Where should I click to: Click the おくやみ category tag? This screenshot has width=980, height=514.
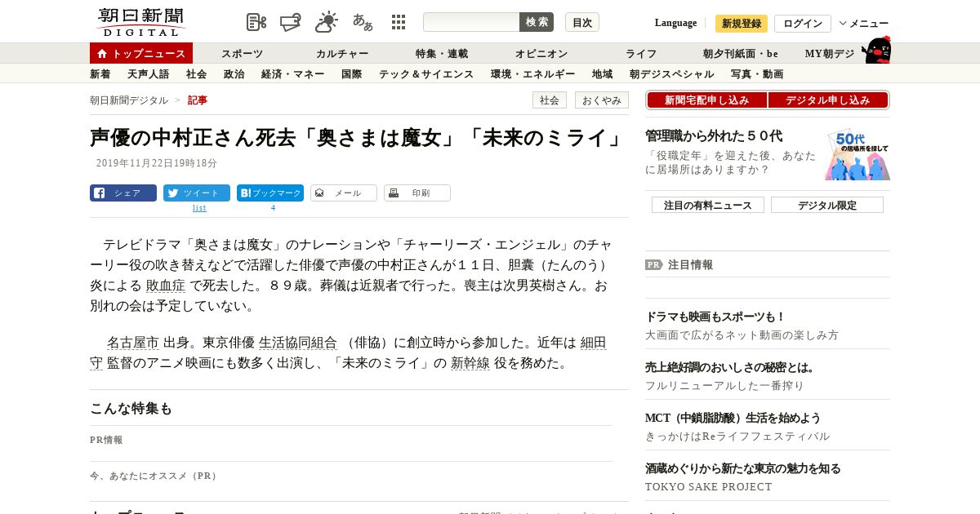[602, 100]
